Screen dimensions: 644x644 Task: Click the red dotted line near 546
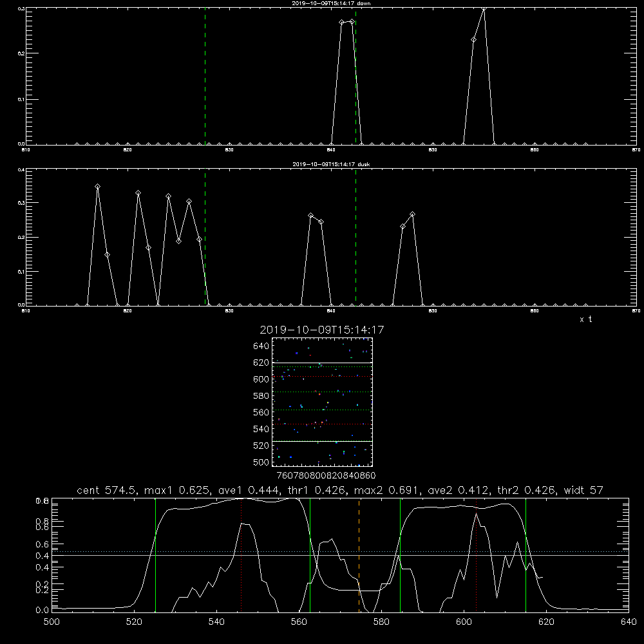click(241, 554)
